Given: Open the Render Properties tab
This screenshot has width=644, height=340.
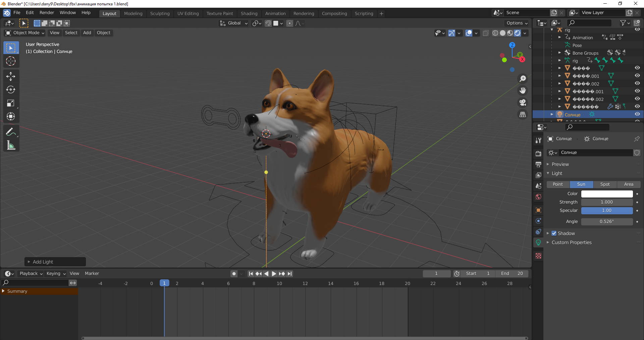Looking at the screenshot, I should tap(538, 154).
